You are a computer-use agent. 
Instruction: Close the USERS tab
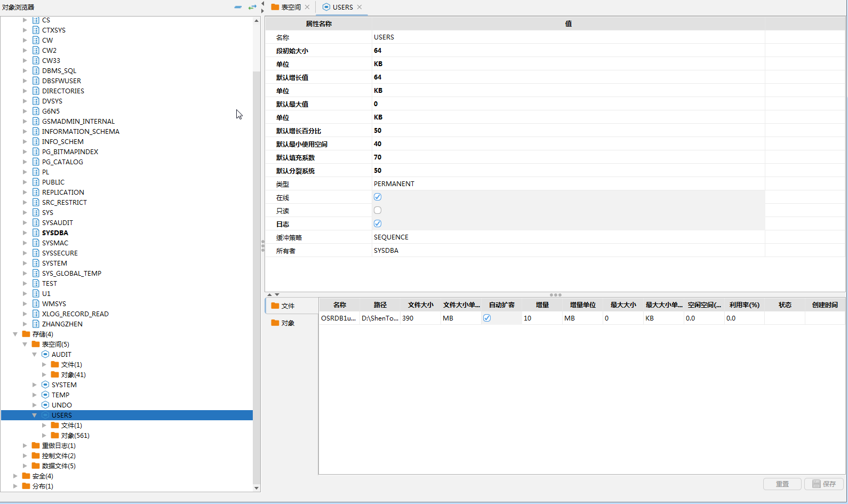359,7
